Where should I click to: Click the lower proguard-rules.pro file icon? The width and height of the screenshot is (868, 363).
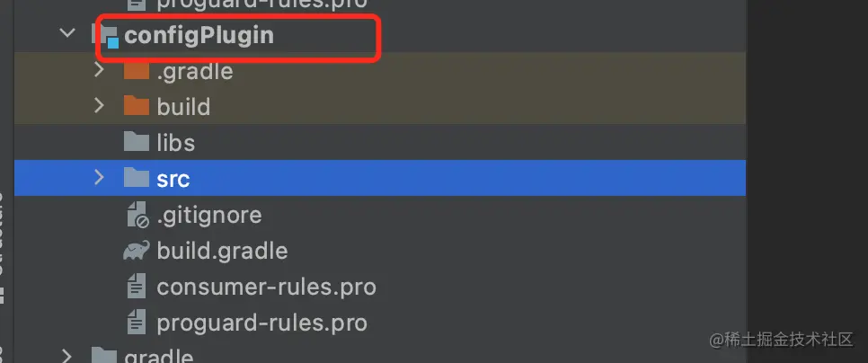[x=137, y=323]
